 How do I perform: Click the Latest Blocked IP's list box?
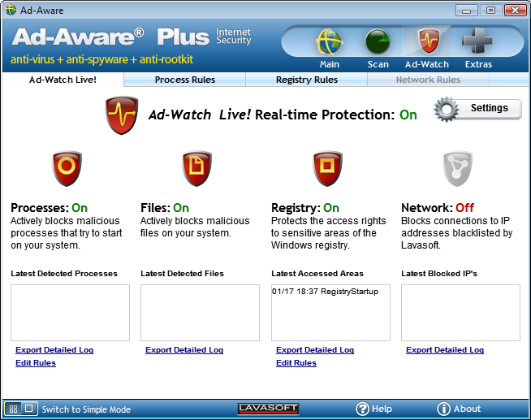click(x=460, y=313)
